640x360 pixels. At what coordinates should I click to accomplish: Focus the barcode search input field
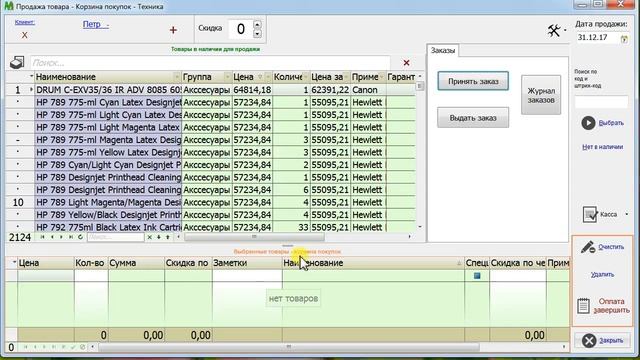coord(601,102)
